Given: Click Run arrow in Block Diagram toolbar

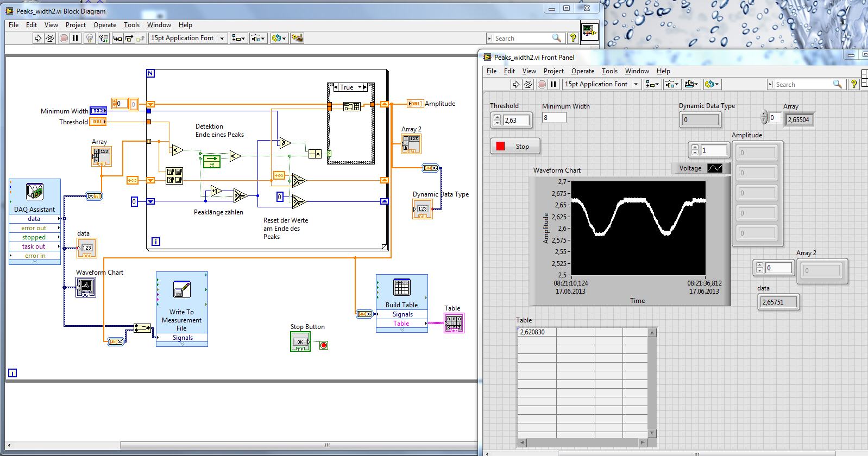Looking at the screenshot, I should click(x=38, y=38).
